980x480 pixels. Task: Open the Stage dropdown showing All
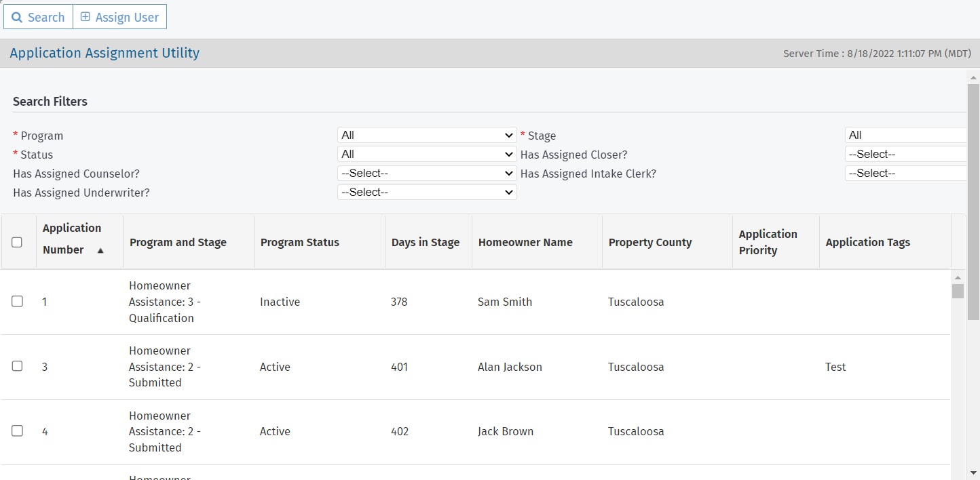point(906,134)
